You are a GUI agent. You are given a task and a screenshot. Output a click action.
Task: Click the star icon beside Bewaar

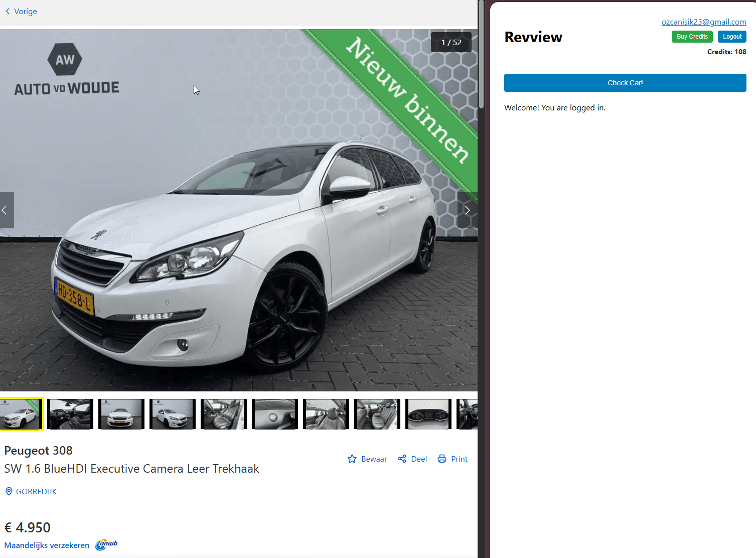pos(353,459)
